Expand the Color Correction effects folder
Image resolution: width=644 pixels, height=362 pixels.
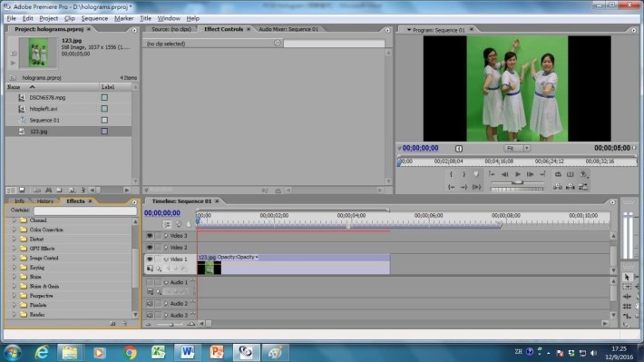(x=14, y=230)
